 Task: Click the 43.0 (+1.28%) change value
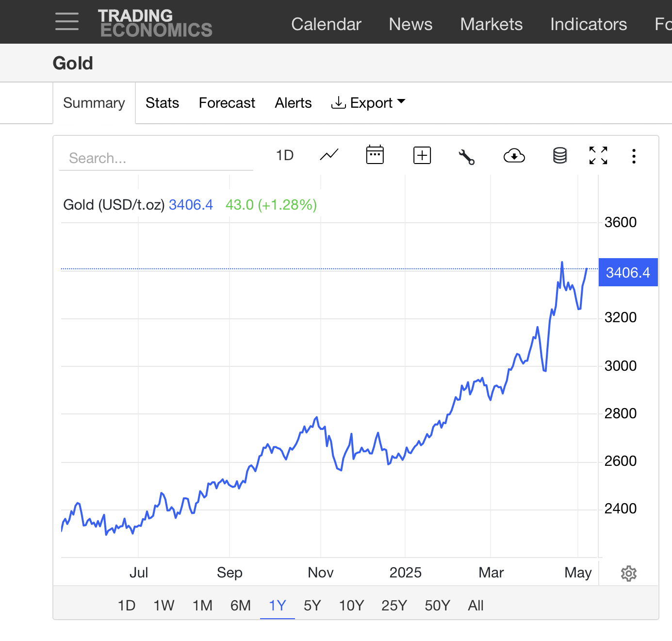pos(271,205)
